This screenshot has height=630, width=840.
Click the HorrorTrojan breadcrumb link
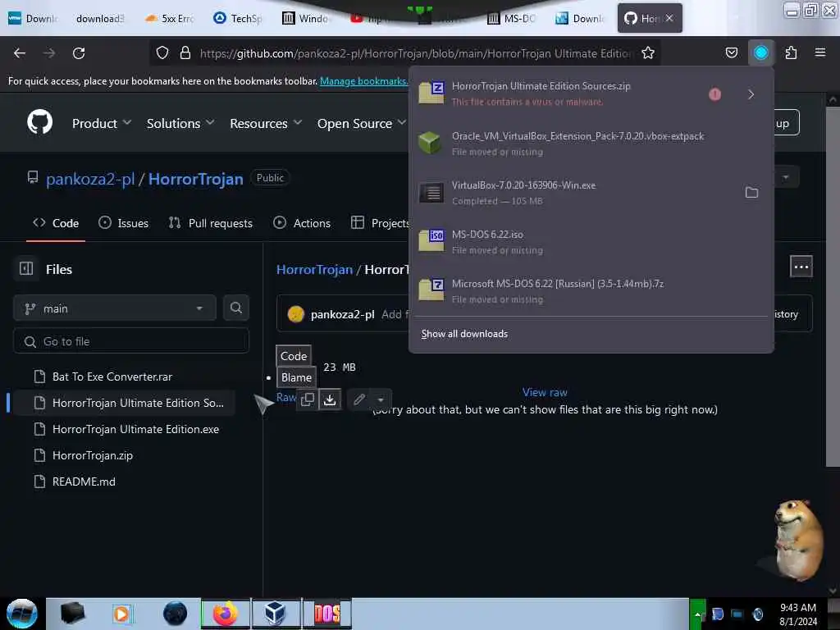point(314,269)
